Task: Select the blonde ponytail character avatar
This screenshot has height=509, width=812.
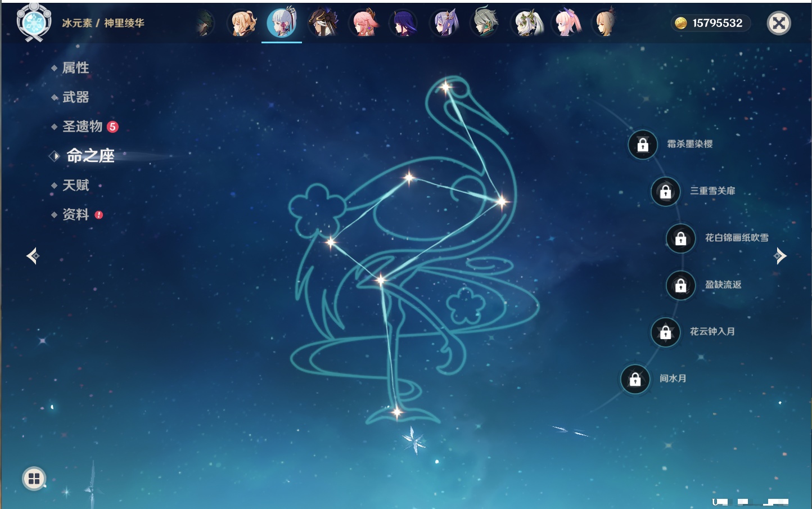Action: coord(243,23)
